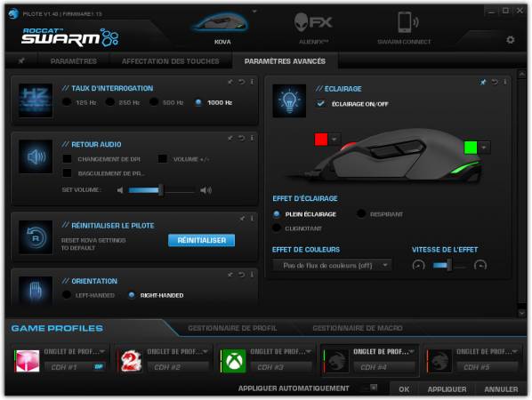This screenshot has width=532, height=400.
Task: Open the green color swatch dropdown arrow
Action: coord(484,148)
